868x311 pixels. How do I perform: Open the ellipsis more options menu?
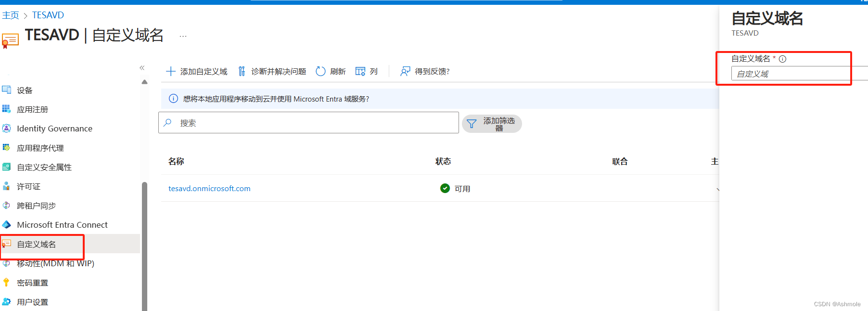(x=183, y=36)
